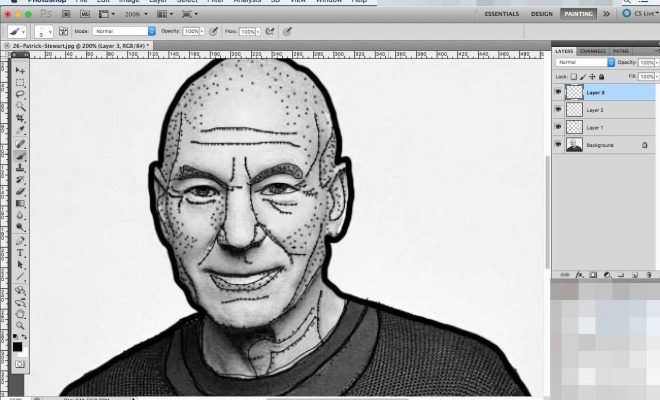
Task: Select the Eyedropper tool
Action: pyautogui.click(x=20, y=130)
